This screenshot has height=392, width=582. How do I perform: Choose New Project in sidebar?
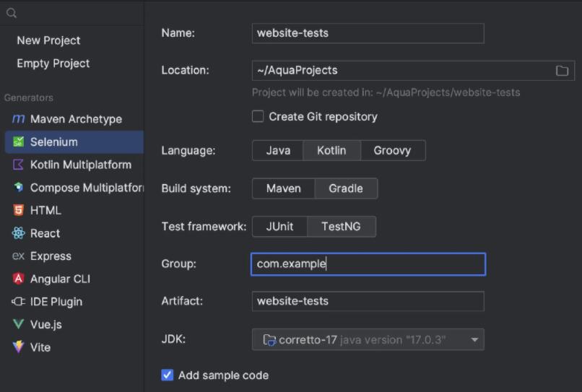click(x=48, y=40)
